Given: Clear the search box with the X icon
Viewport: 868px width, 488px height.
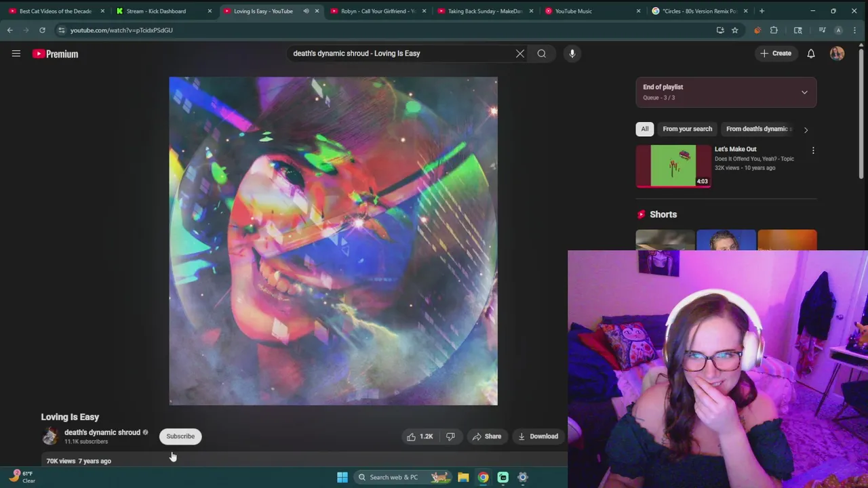Looking at the screenshot, I should pyautogui.click(x=520, y=54).
